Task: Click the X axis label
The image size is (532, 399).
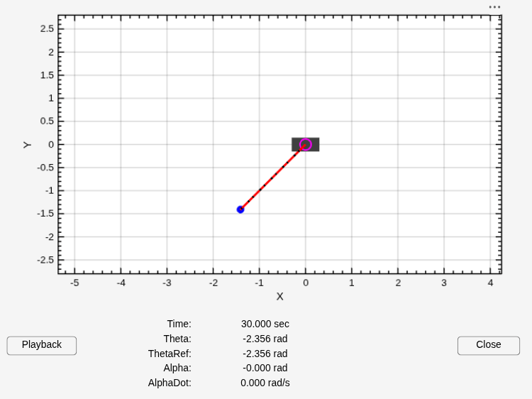Action: 279,297
